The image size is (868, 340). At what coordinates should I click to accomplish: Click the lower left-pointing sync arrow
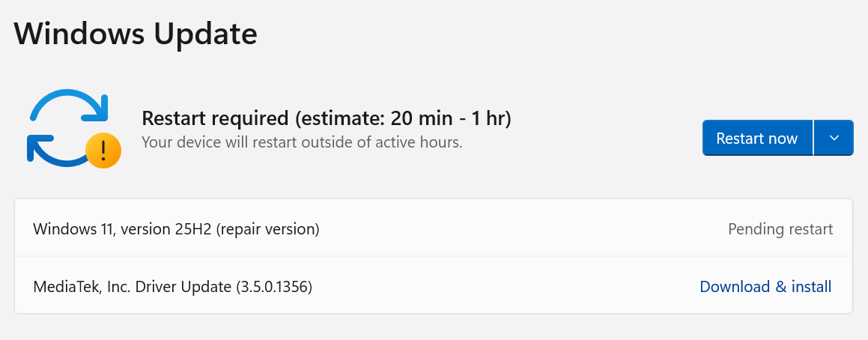[x=56, y=150]
